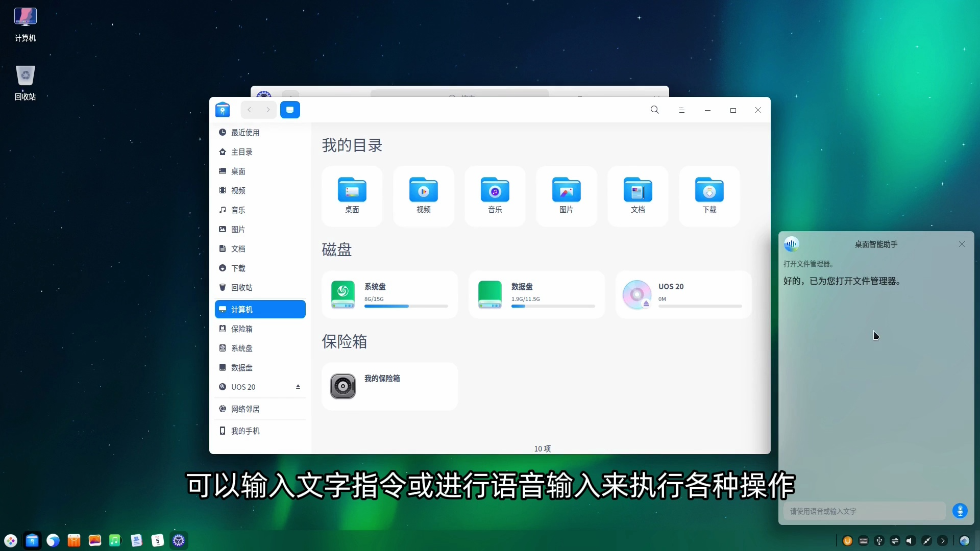Open the 下载 folder in 我的目录
The height and width of the screenshot is (551, 980).
click(709, 196)
